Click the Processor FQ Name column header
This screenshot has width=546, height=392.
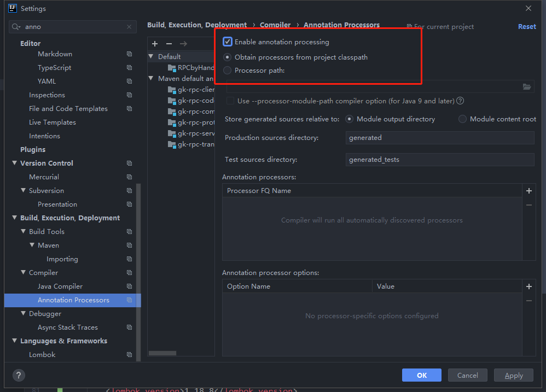click(x=372, y=191)
